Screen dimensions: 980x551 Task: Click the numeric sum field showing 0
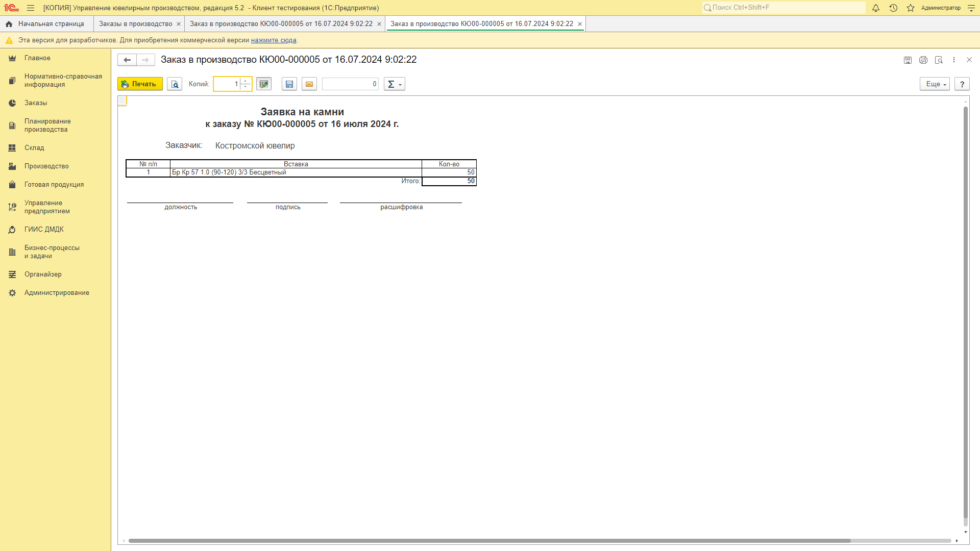click(x=350, y=84)
